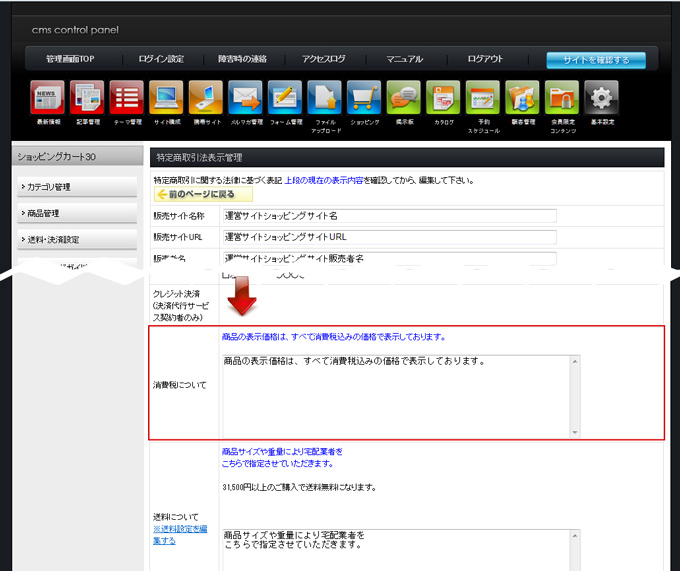Expand 送料・決済設定 in the sidebar

click(x=76, y=240)
